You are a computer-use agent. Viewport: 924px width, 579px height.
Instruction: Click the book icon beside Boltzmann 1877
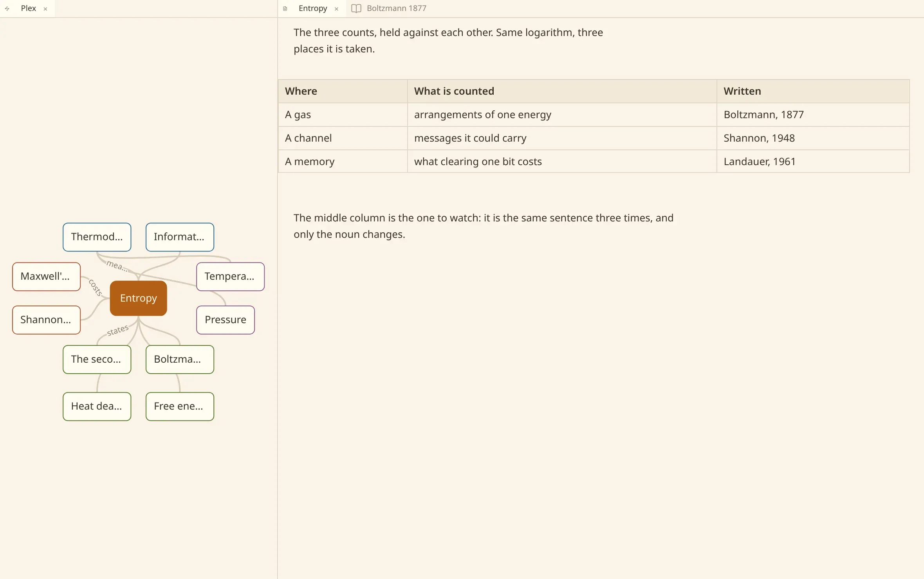(x=356, y=9)
